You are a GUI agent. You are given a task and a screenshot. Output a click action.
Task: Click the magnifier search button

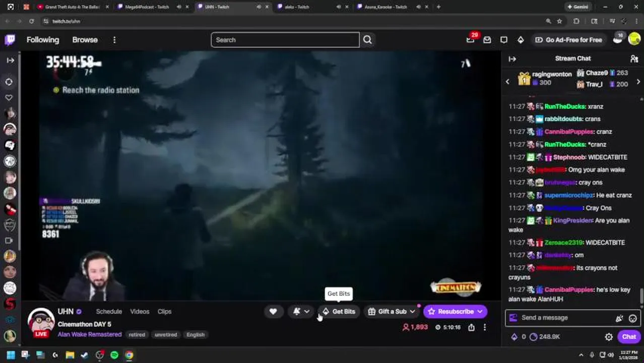[367, 40]
